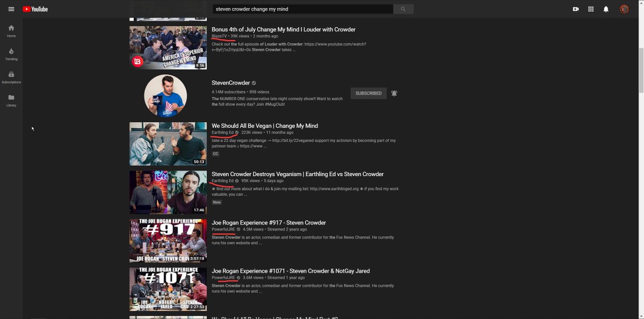
Task: Open the notifications bell in header
Action: point(606,9)
